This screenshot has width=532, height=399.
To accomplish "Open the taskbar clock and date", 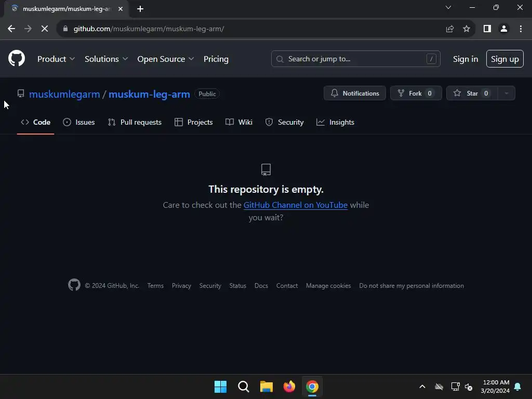I will tap(495, 387).
